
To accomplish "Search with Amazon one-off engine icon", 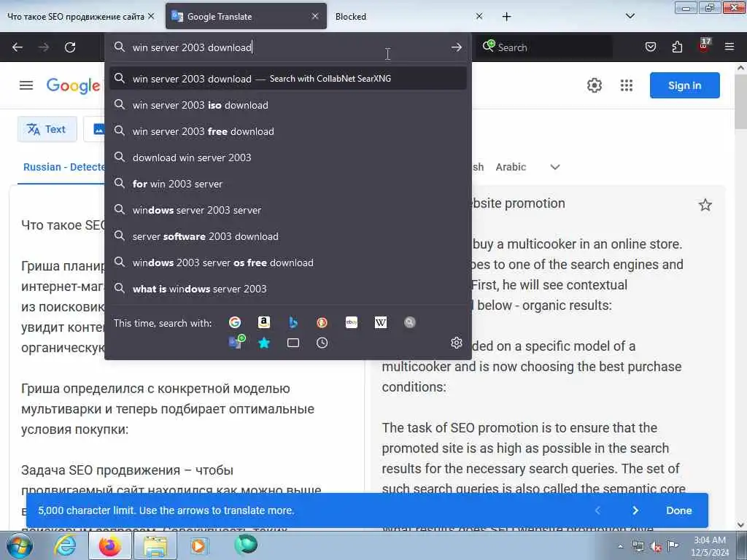I will (x=264, y=322).
